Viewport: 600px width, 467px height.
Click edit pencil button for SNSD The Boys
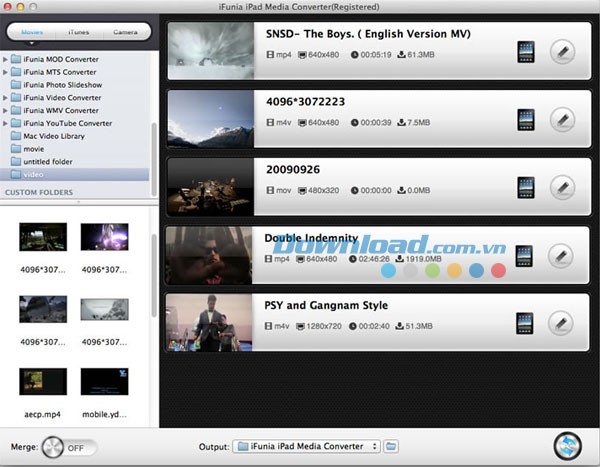pyautogui.click(x=562, y=52)
